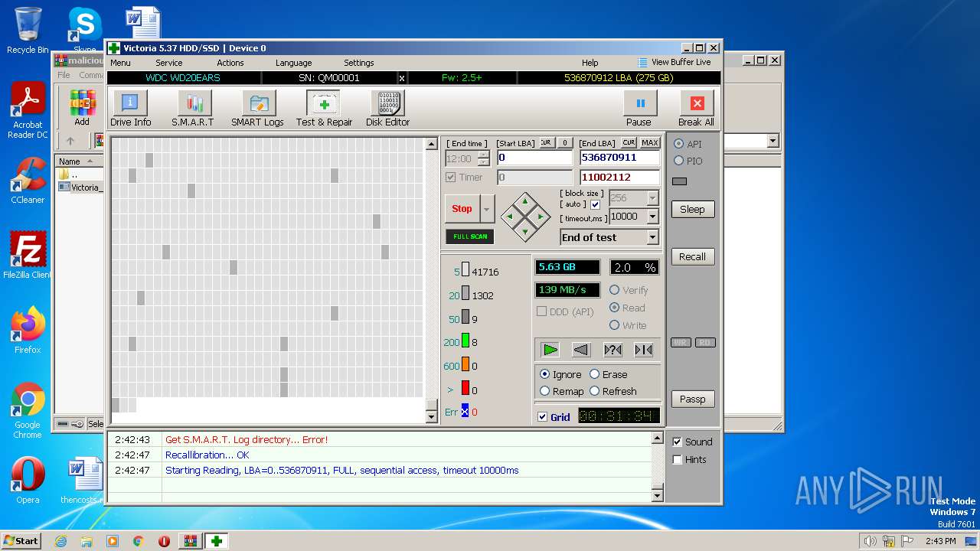Open the Menu menu
This screenshot has height=551, width=980.
pos(120,63)
